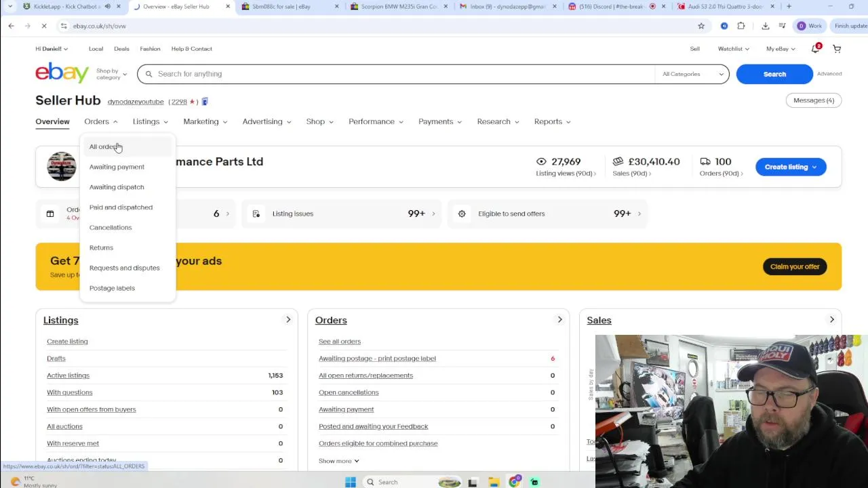
Task: Bookmark this page with the star icon
Action: [x=701, y=26]
